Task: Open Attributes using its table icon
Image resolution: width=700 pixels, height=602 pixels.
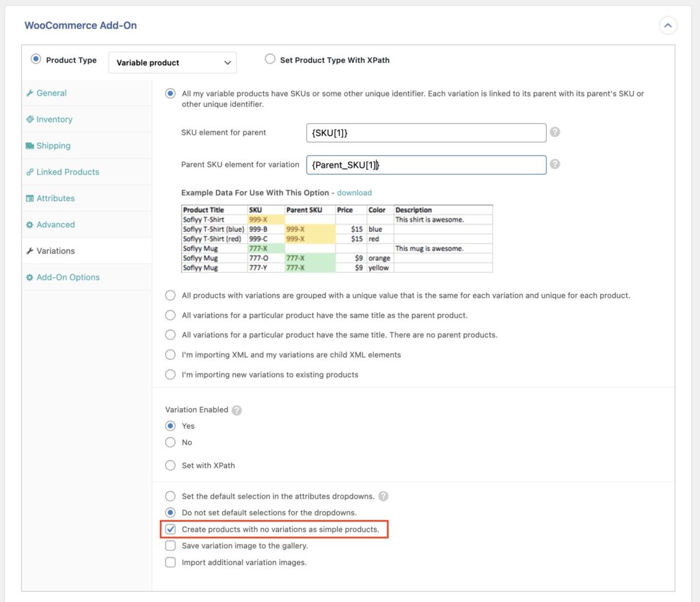Action: (x=29, y=198)
